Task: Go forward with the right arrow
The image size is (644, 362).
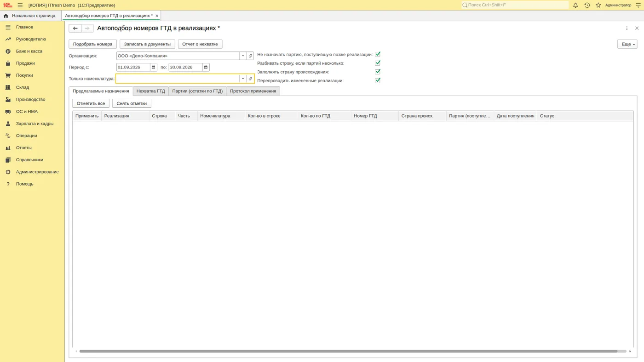Action: [87, 28]
